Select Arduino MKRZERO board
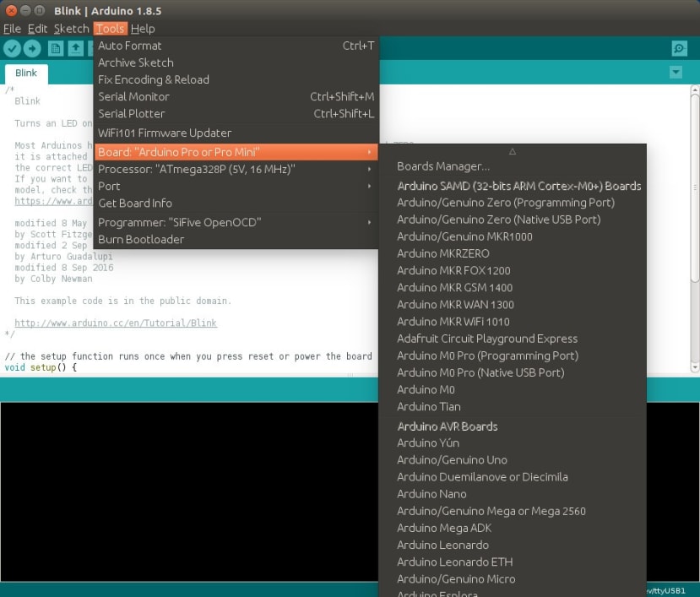The width and height of the screenshot is (700, 597). tap(513, 253)
